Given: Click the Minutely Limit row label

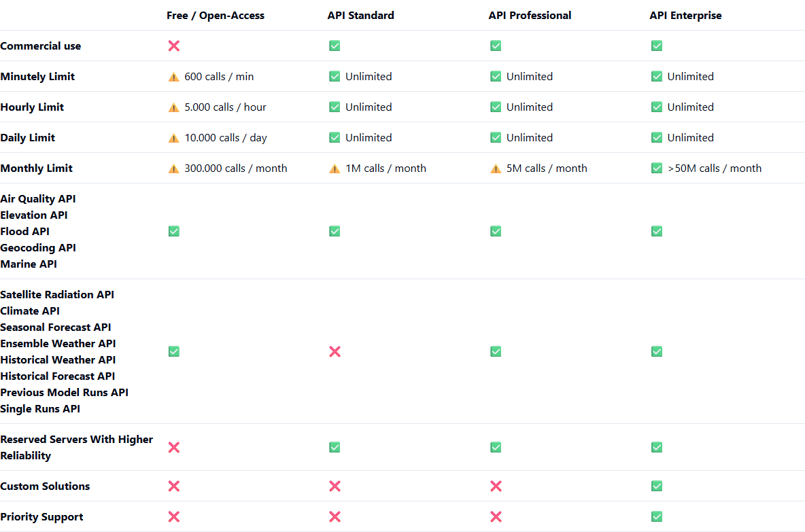Looking at the screenshot, I should [x=37, y=77].
